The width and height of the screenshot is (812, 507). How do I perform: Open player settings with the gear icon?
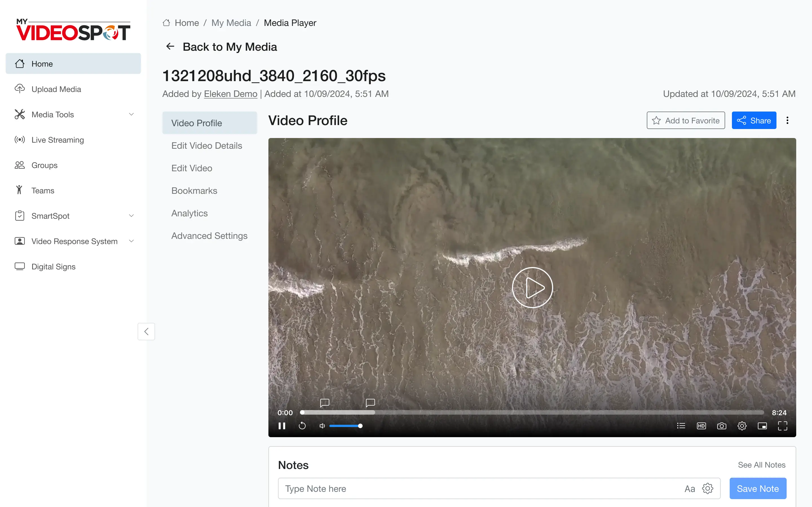[742, 426]
